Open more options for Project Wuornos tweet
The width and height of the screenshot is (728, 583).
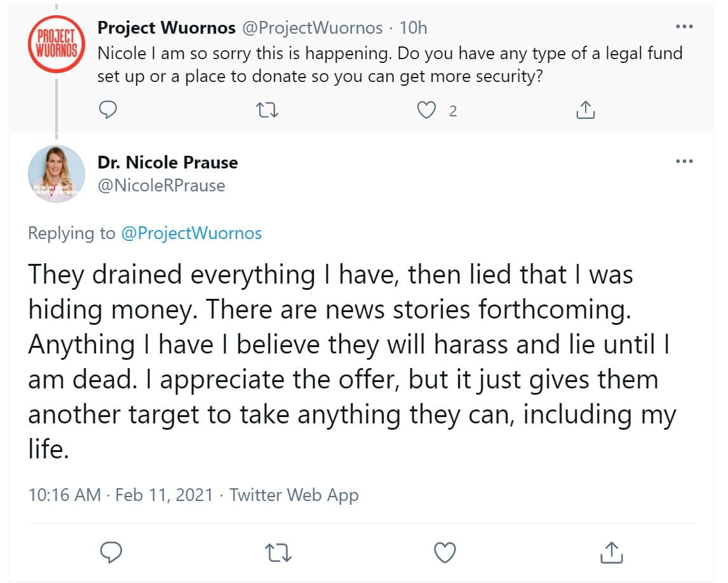684,27
